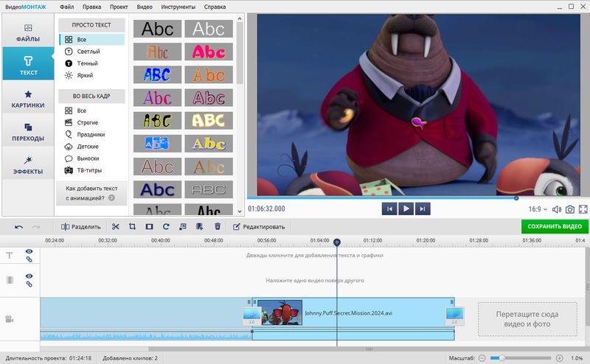This screenshot has width=590, height=364.
Task: Mute preview with the speaker icon
Action: [x=556, y=209]
